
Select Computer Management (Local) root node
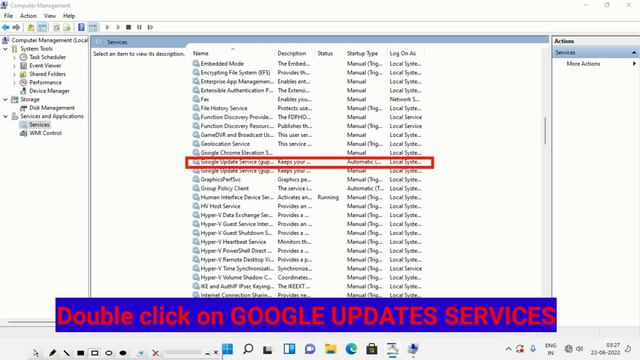pos(49,40)
